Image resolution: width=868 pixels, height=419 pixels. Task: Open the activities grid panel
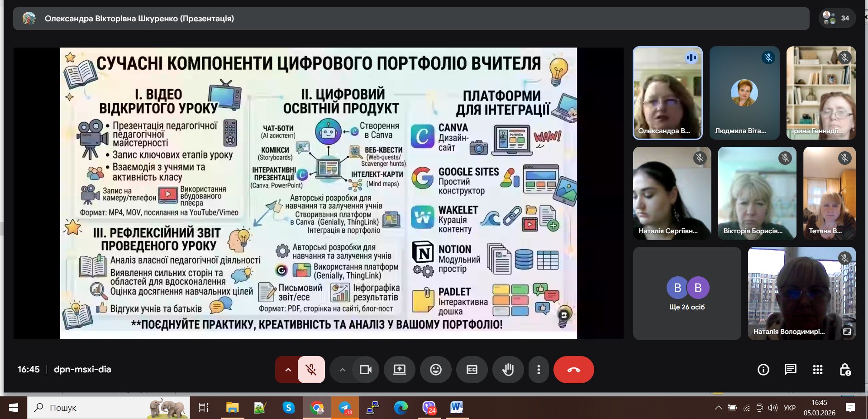[x=817, y=370]
